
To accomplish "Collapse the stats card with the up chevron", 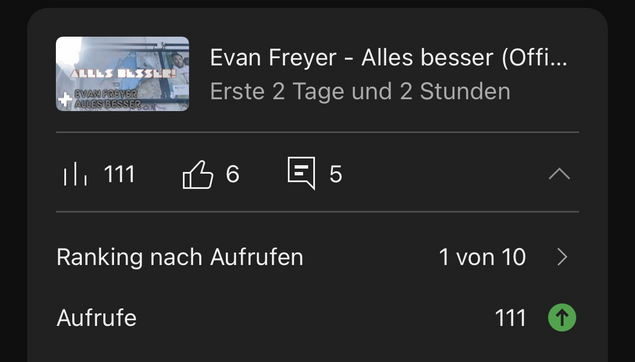I will click(x=559, y=174).
